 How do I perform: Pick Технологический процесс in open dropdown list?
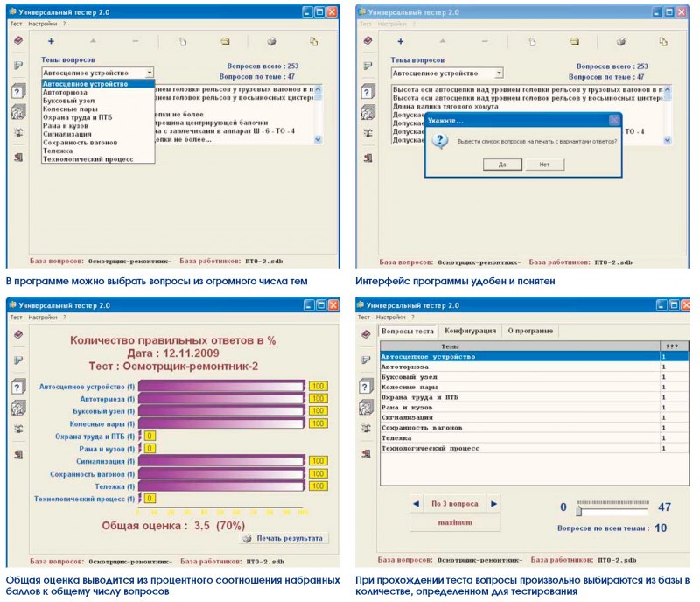click(x=88, y=159)
